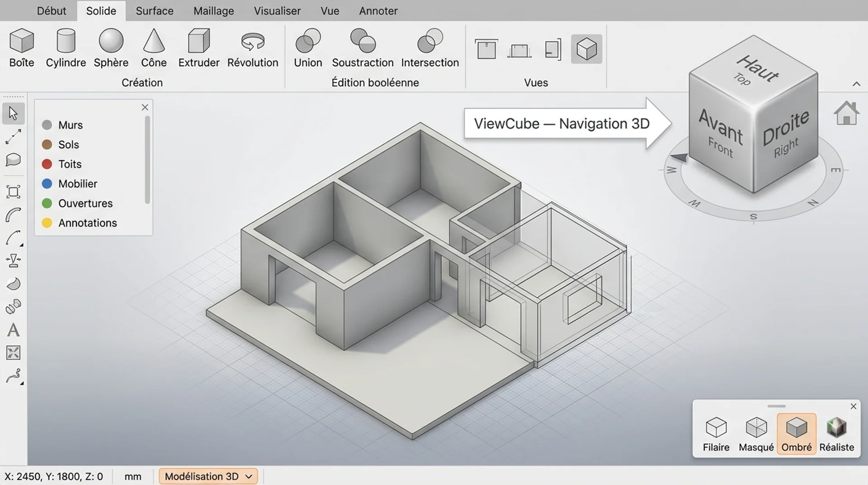868x485 pixels.
Task: Open the Modélisation 3D workspace dropdown
Action: (x=208, y=476)
